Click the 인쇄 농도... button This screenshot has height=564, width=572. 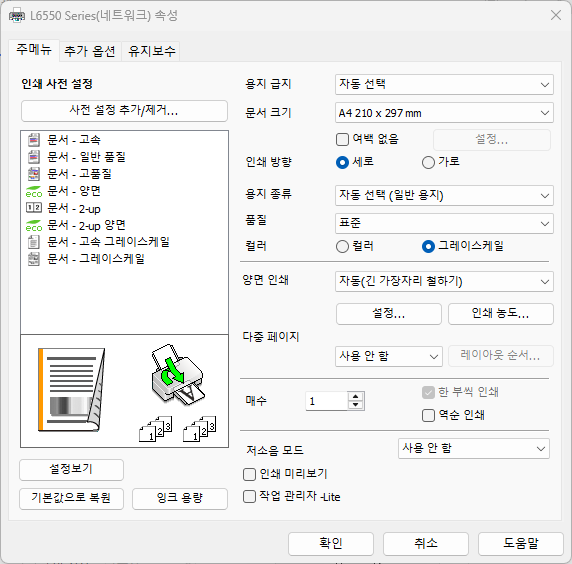500,314
